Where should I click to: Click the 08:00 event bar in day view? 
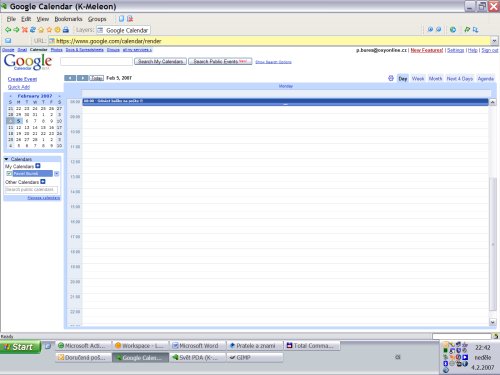285,102
